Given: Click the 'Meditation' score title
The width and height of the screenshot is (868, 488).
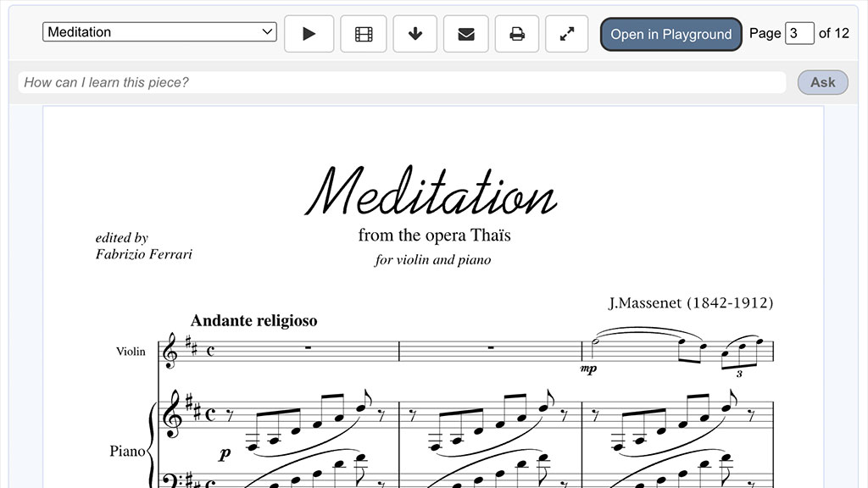Looking at the screenshot, I should click(x=431, y=191).
